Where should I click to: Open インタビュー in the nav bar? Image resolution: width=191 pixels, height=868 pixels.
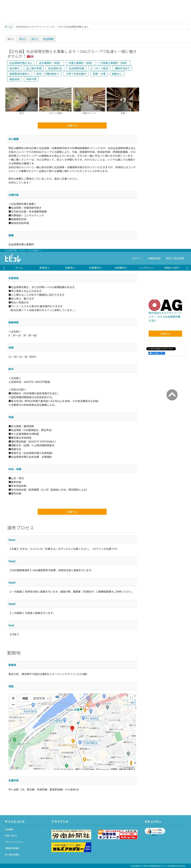click(146, 268)
